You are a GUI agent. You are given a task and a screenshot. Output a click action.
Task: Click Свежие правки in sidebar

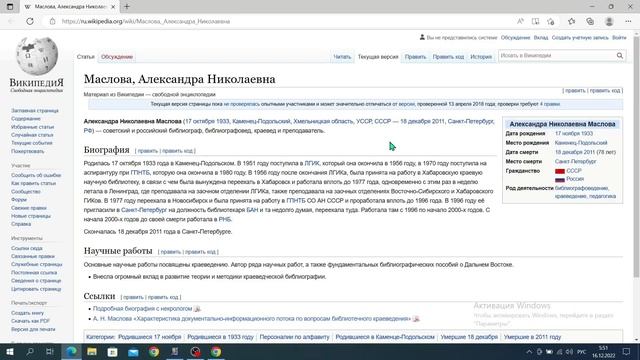tap(29, 208)
